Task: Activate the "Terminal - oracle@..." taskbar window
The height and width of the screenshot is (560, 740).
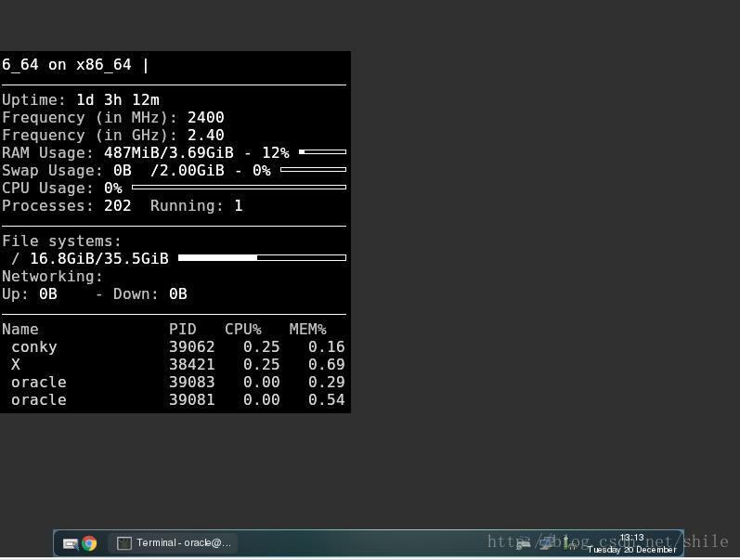Action: pos(175,543)
